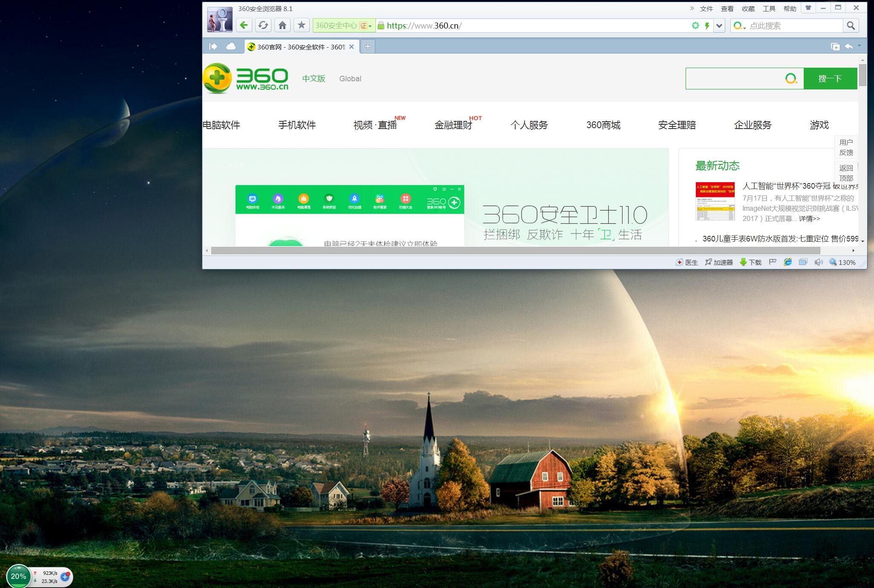Open the 查看 menu
This screenshot has width=874, height=588.
click(x=727, y=9)
